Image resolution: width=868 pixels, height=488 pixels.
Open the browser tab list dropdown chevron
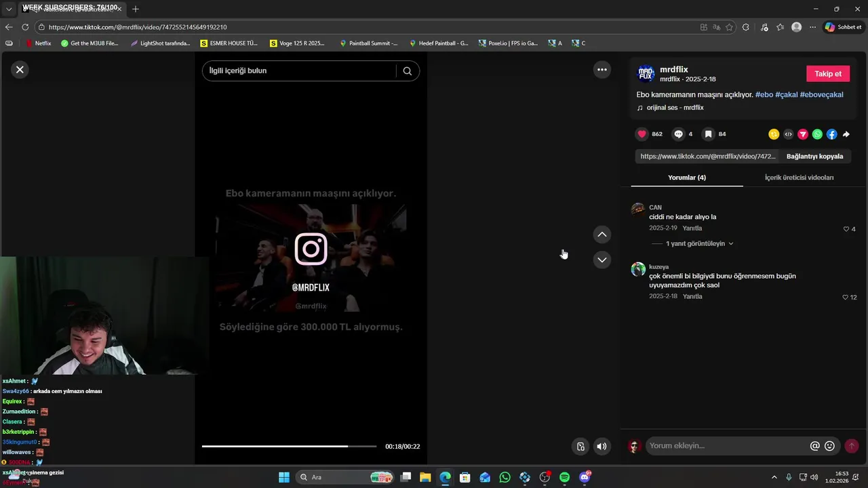point(9,9)
